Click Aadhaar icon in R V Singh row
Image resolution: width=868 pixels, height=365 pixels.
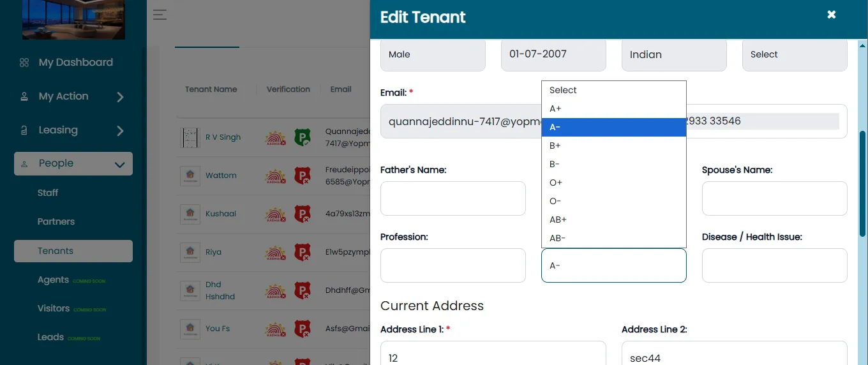[x=275, y=137]
